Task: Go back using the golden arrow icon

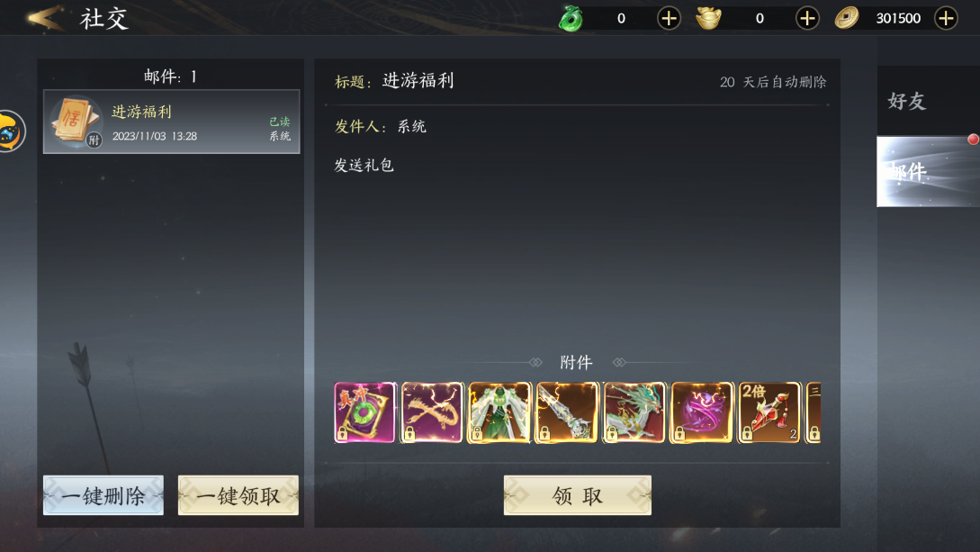Action: [x=46, y=17]
